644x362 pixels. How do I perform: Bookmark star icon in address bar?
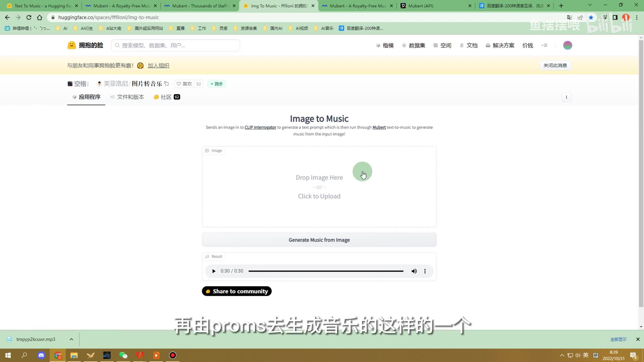pyautogui.click(x=591, y=17)
